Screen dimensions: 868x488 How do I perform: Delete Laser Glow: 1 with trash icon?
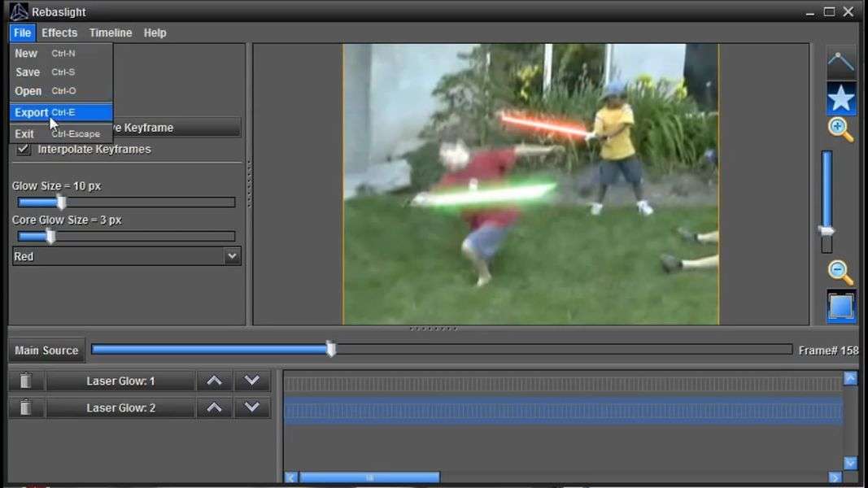[x=26, y=381]
